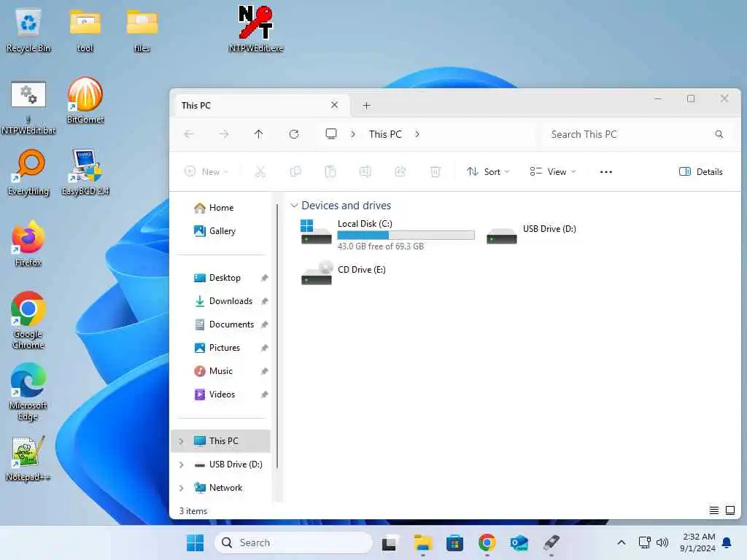Click the Paste toolbar icon
747x560 pixels.
point(330,172)
